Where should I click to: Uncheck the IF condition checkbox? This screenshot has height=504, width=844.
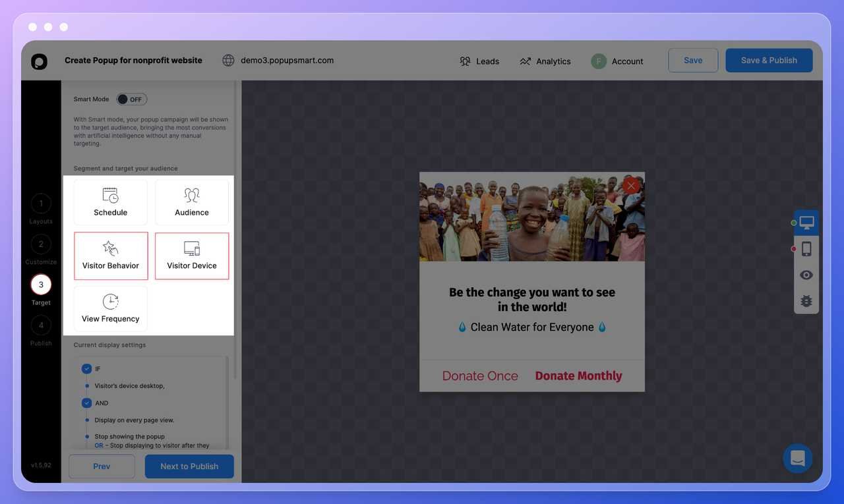(86, 369)
